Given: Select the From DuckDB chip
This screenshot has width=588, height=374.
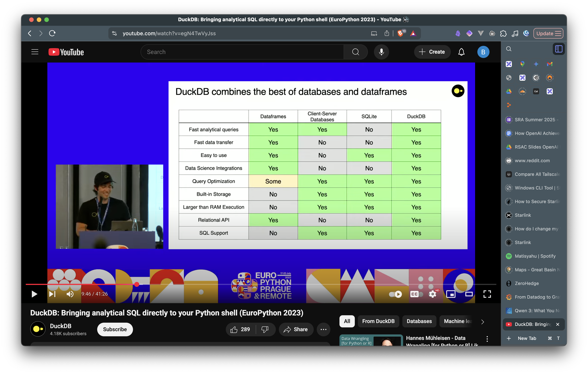Looking at the screenshot, I should coord(378,321).
